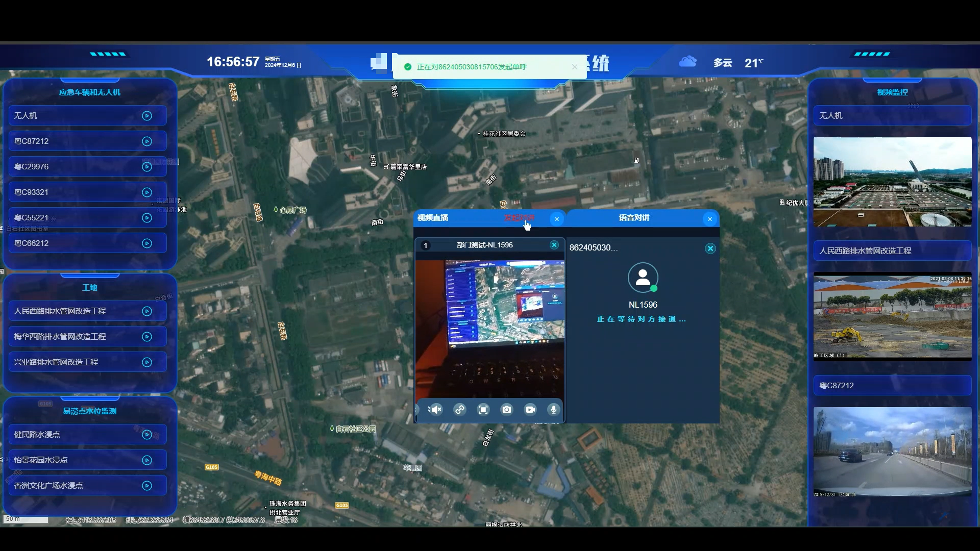
Task: Close the 语音对讲 panel
Action: (x=710, y=219)
